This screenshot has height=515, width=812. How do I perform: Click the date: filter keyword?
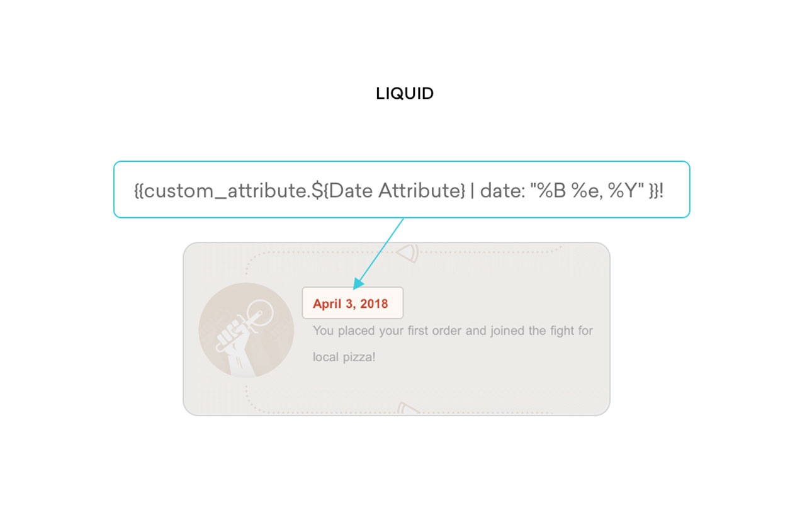pyautogui.click(x=503, y=190)
